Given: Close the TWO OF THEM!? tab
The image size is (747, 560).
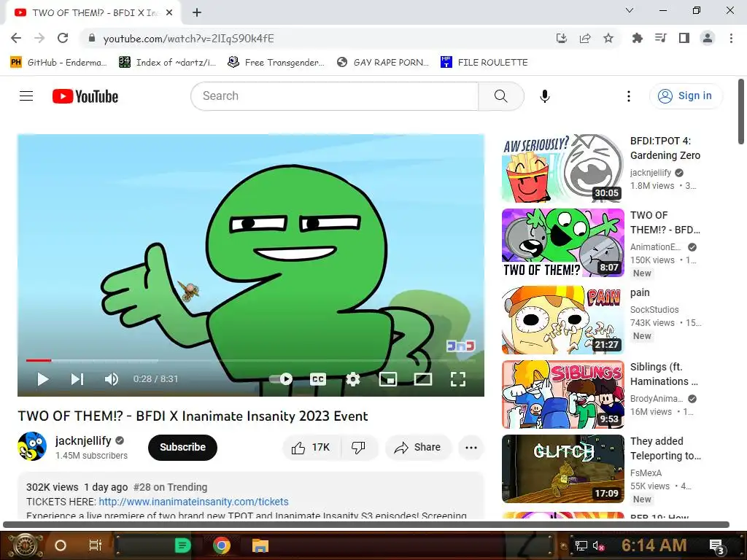Looking at the screenshot, I should (x=169, y=13).
